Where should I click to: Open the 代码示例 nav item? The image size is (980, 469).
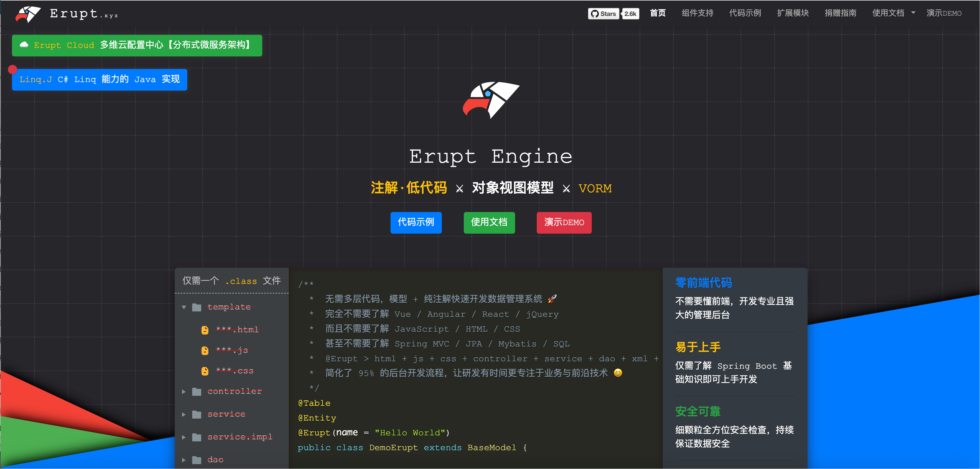(x=745, y=13)
